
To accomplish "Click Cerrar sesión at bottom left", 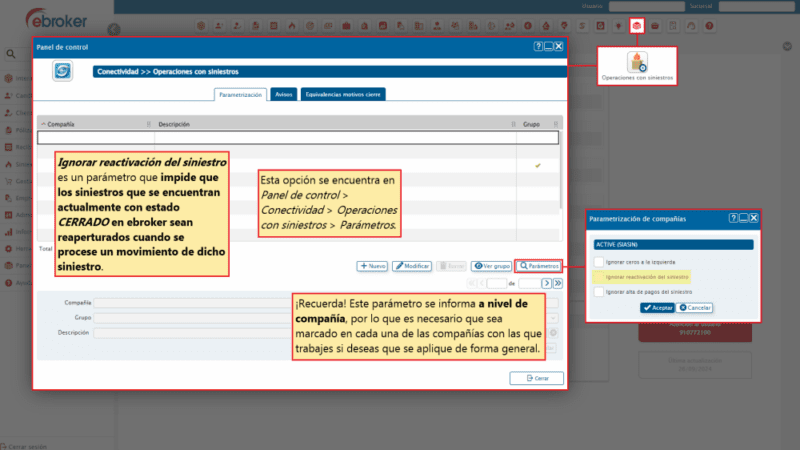I will pyautogui.click(x=24, y=446).
